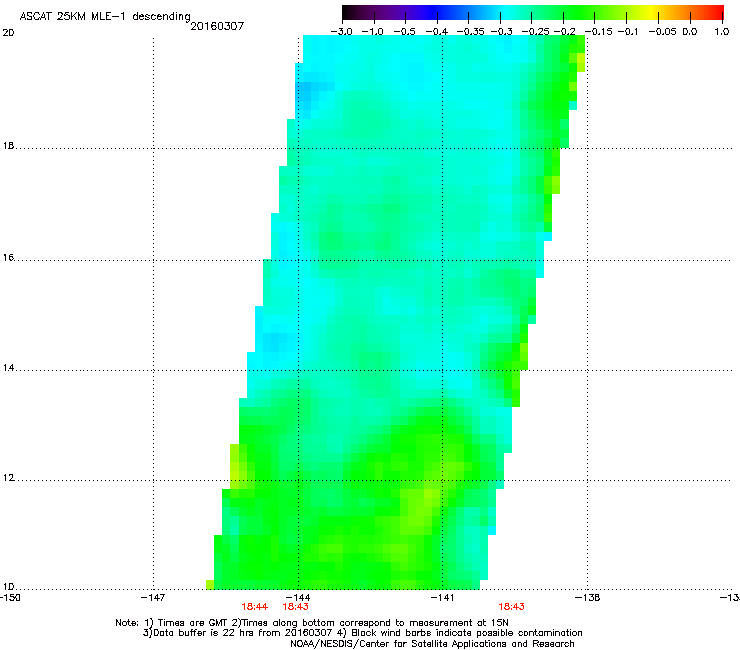Click the -0.15 colorbar label
The image size is (740, 650).
598,32
